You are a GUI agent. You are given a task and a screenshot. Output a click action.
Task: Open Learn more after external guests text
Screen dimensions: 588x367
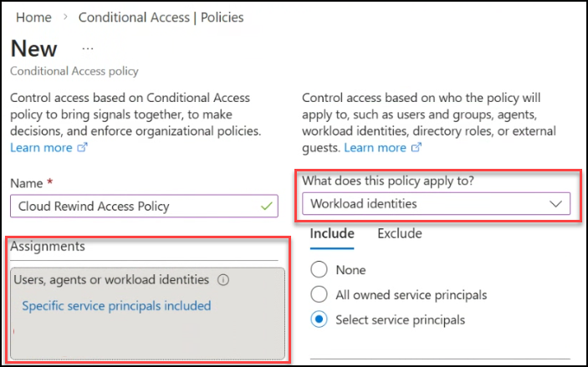pos(375,148)
